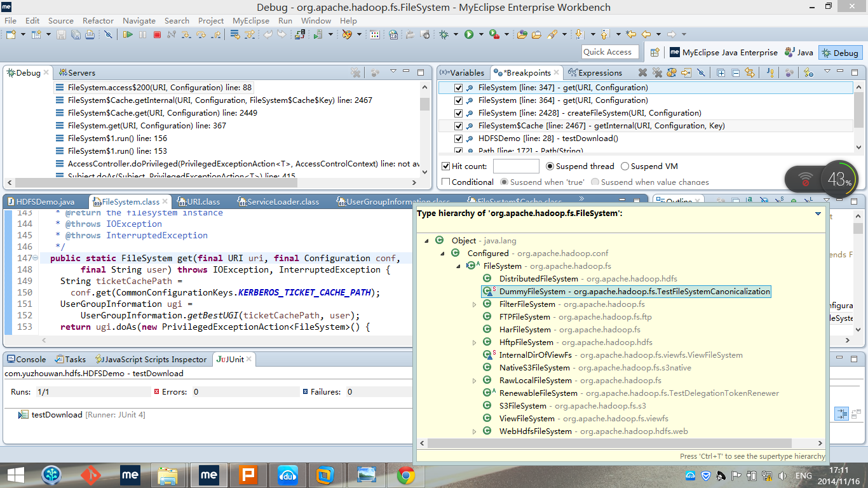
Task: Open the Refactor menu
Action: (x=98, y=20)
